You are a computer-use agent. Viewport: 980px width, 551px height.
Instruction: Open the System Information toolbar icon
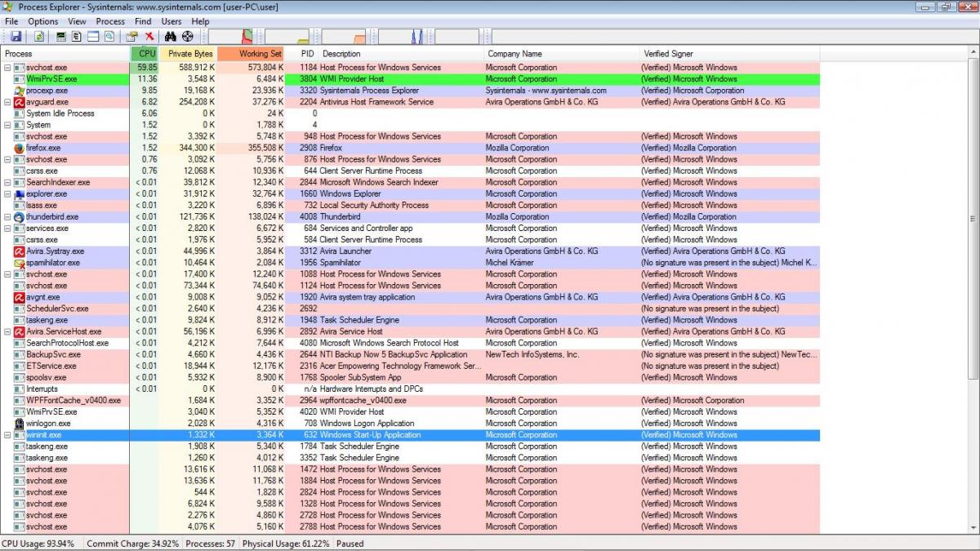click(60, 37)
